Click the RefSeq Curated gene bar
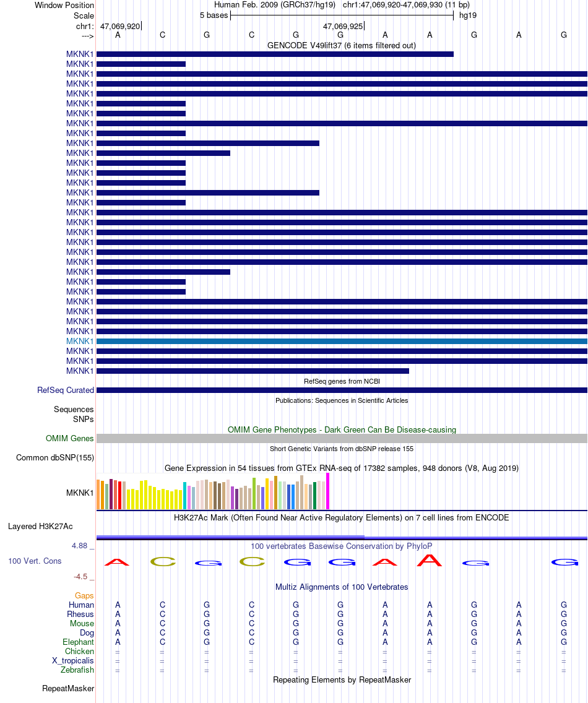The image size is (588, 703). click(342, 390)
